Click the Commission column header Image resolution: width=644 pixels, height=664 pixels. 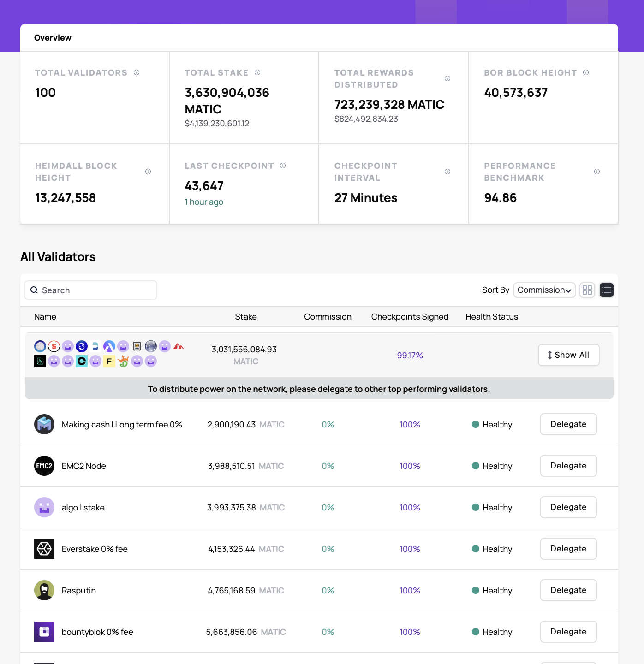tap(328, 317)
